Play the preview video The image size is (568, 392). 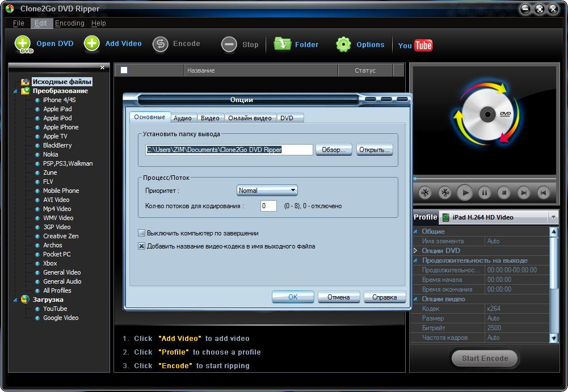click(x=465, y=193)
